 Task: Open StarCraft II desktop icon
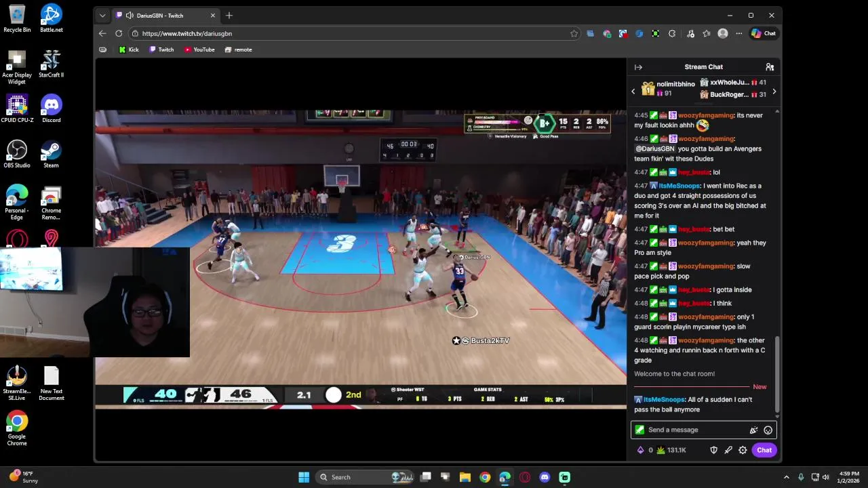click(x=52, y=64)
